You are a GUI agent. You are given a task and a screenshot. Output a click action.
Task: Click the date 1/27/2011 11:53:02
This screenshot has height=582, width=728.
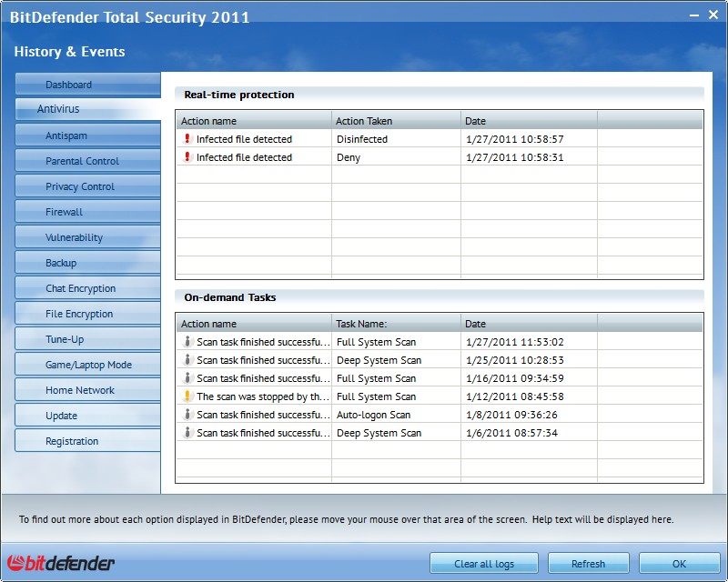coord(515,342)
